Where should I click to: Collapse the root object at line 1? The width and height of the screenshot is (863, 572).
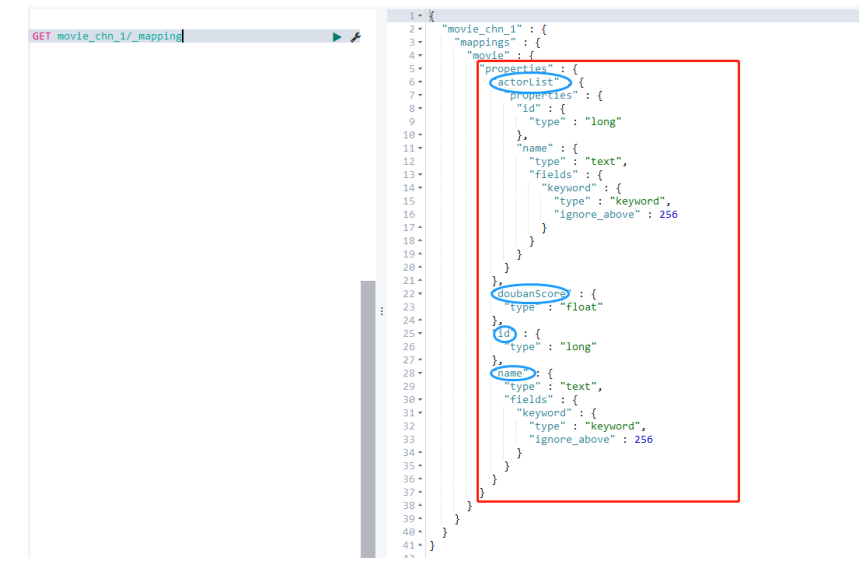(x=420, y=16)
